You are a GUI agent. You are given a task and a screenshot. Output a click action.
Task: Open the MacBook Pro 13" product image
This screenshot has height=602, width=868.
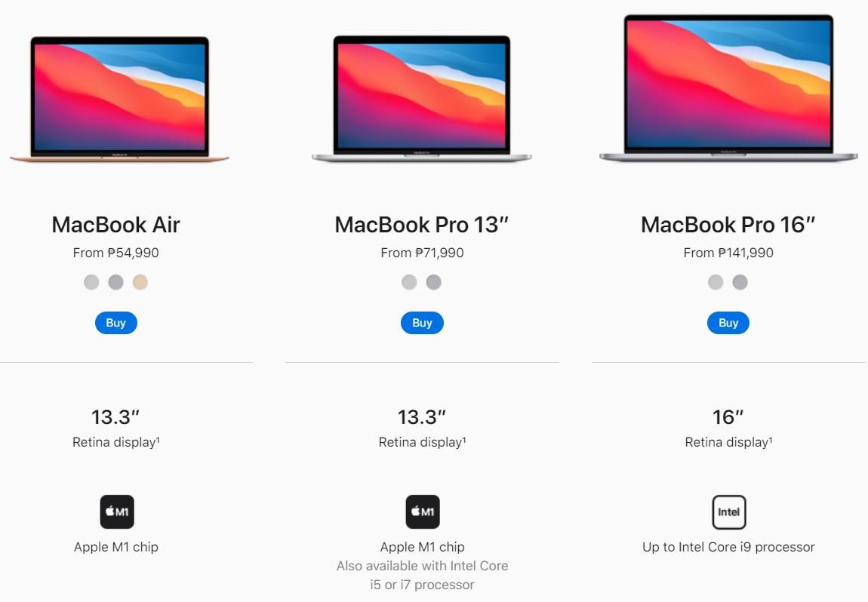click(422, 99)
